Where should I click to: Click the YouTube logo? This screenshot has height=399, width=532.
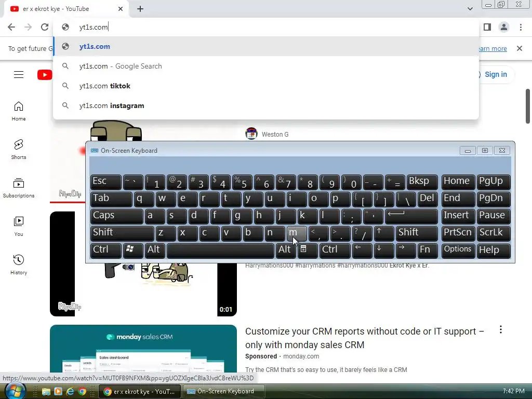[x=45, y=75]
